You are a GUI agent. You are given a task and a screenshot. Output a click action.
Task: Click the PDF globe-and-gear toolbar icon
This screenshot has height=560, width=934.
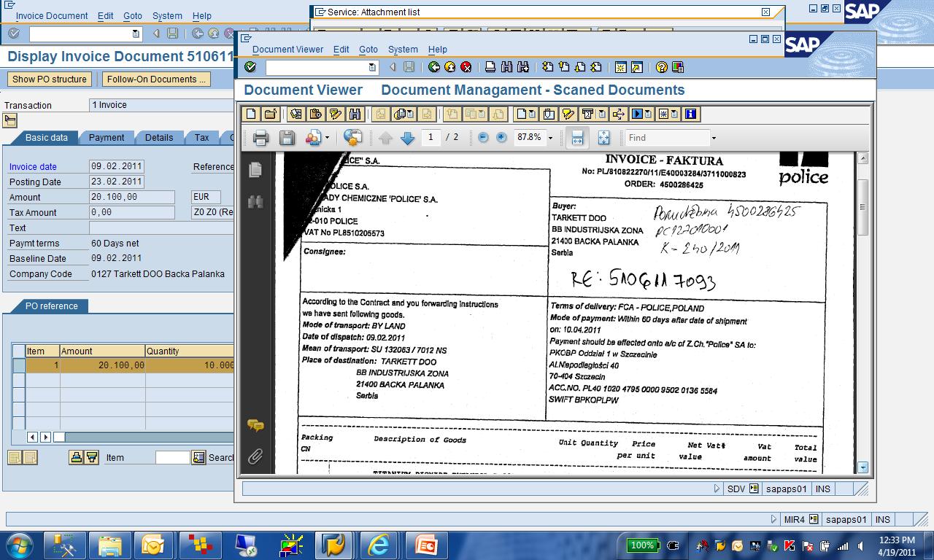352,138
